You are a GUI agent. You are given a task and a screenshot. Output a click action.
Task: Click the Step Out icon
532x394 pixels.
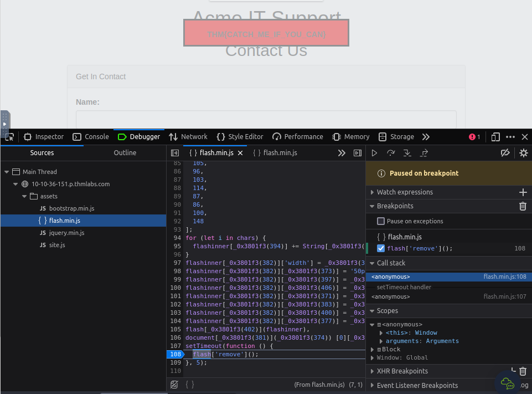pos(424,153)
